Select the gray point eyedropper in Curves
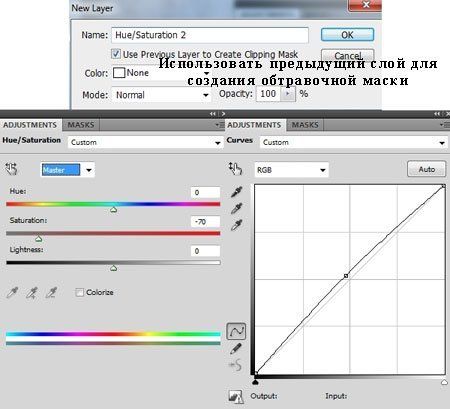Viewport: 450px width, 409px height. pos(237,209)
